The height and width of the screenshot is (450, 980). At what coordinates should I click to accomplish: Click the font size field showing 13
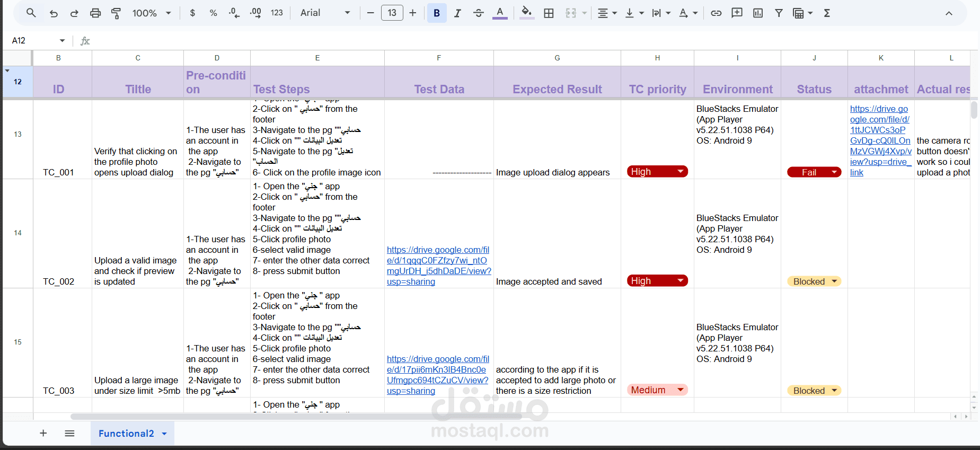tap(392, 13)
